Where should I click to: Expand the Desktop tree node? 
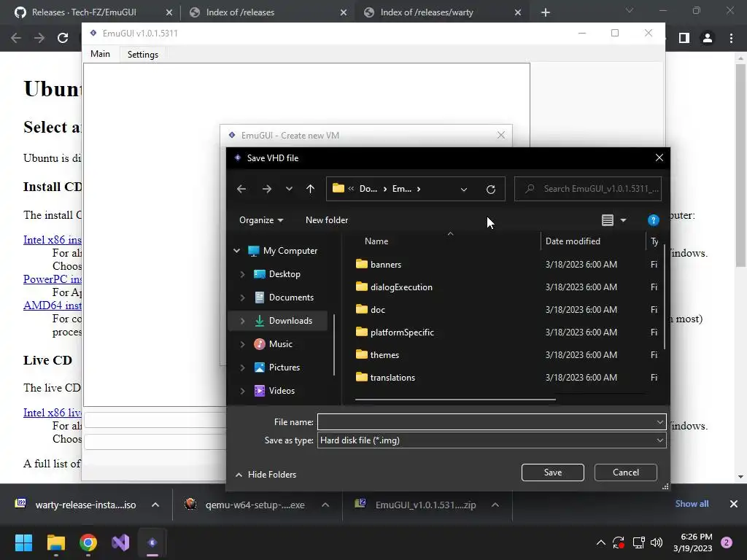click(242, 274)
